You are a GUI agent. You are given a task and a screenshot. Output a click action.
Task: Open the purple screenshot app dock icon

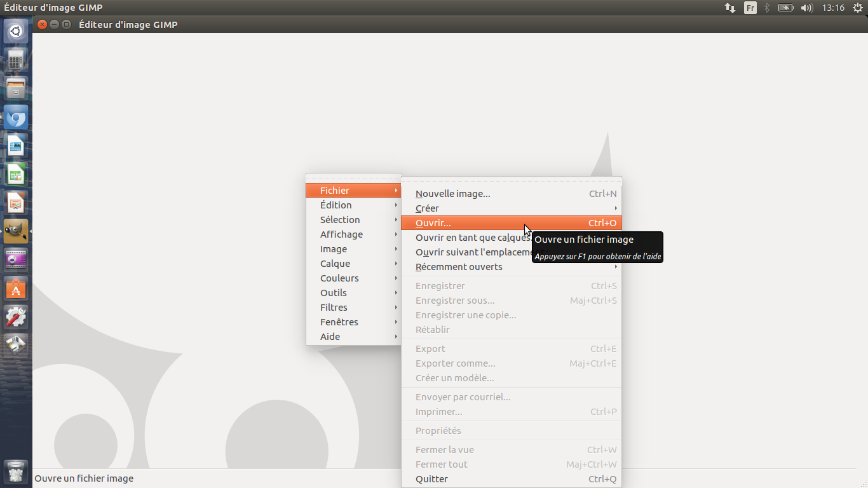pyautogui.click(x=16, y=260)
